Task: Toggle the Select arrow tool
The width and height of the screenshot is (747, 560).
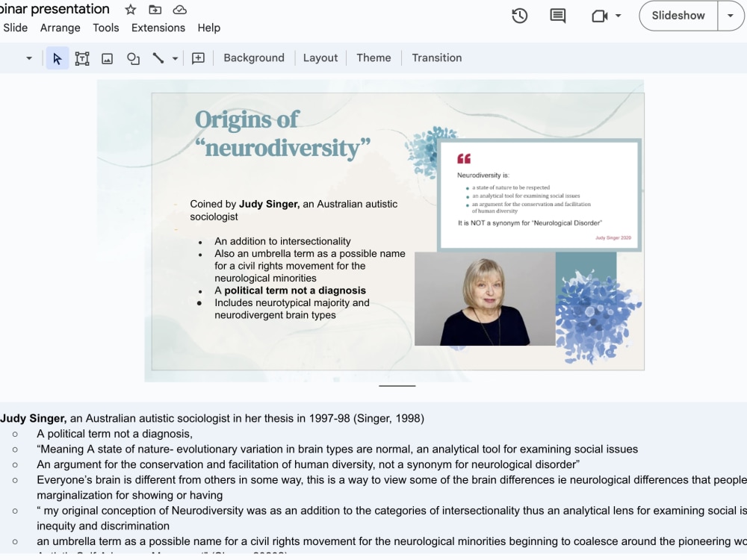Action: pos(58,57)
